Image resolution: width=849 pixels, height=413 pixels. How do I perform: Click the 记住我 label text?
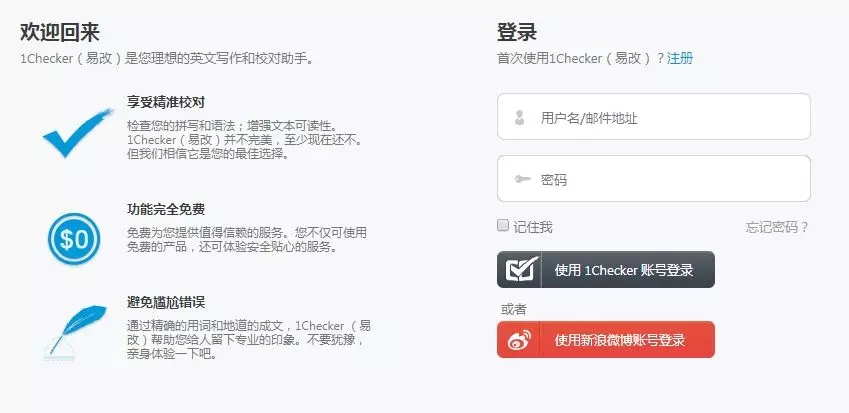[x=533, y=227]
